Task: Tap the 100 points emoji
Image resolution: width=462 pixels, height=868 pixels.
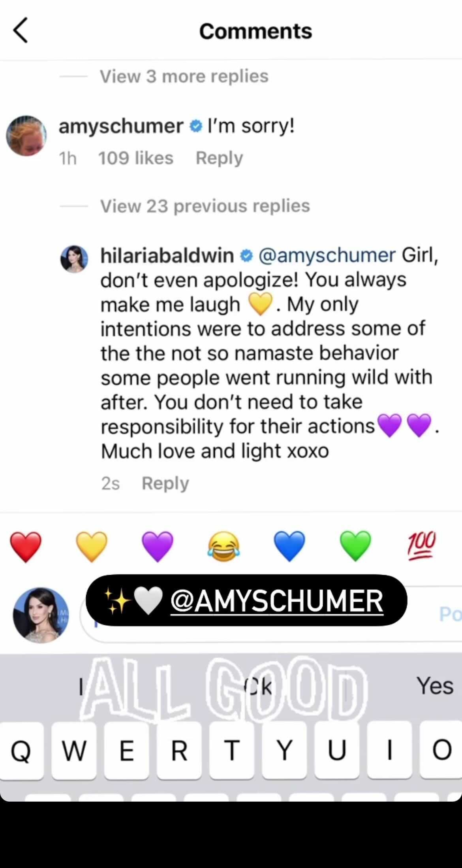Action: click(422, 545)
